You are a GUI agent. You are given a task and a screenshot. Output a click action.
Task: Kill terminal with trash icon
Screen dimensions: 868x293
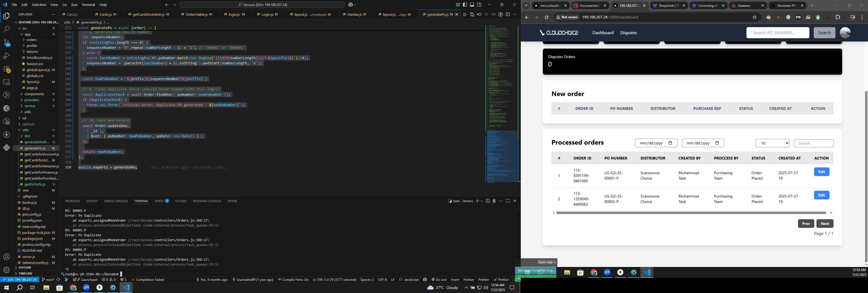[494, 201]
